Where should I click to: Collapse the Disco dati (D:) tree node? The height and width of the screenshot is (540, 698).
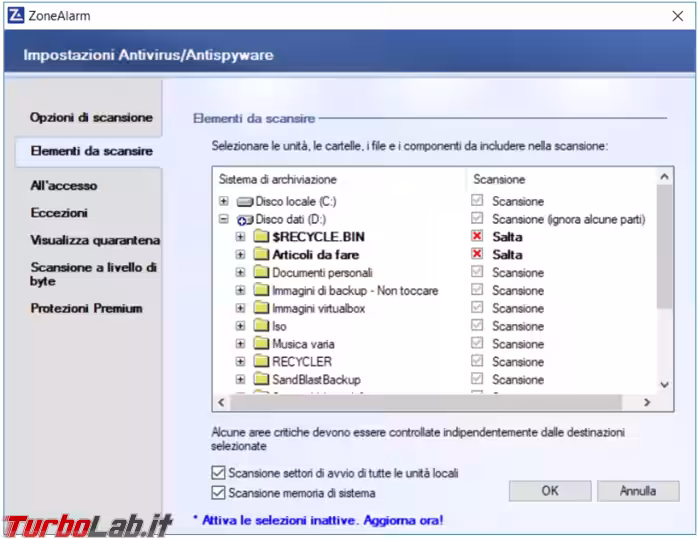(224, 219)
